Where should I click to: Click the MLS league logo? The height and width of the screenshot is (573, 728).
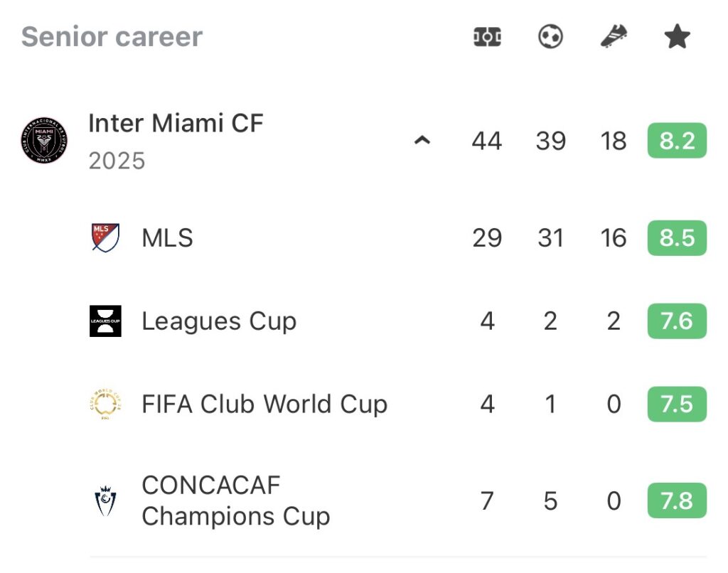click(105, 237)
